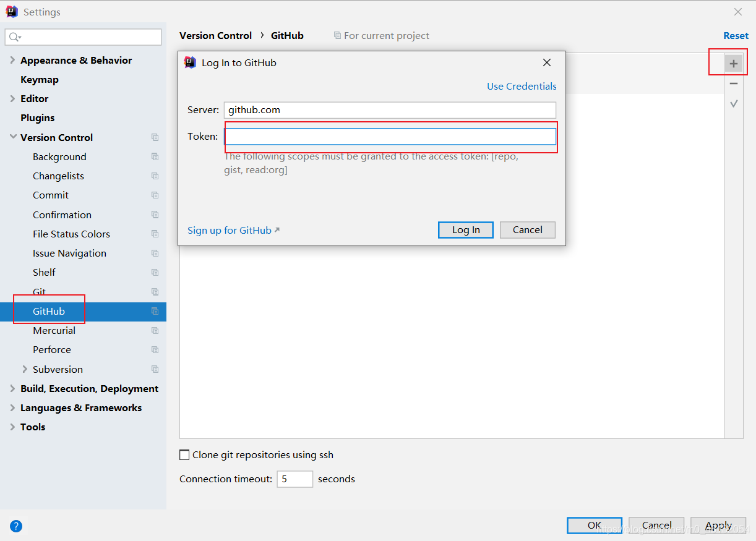Click the remove account minus icon
The width and height of the screenshot is (756, 541).
tap(734, 83)
